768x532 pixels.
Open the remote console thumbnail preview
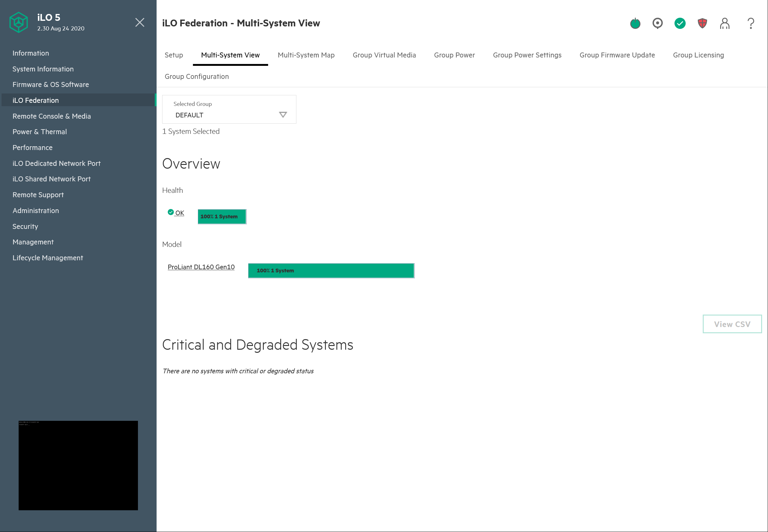click(78, 465)
